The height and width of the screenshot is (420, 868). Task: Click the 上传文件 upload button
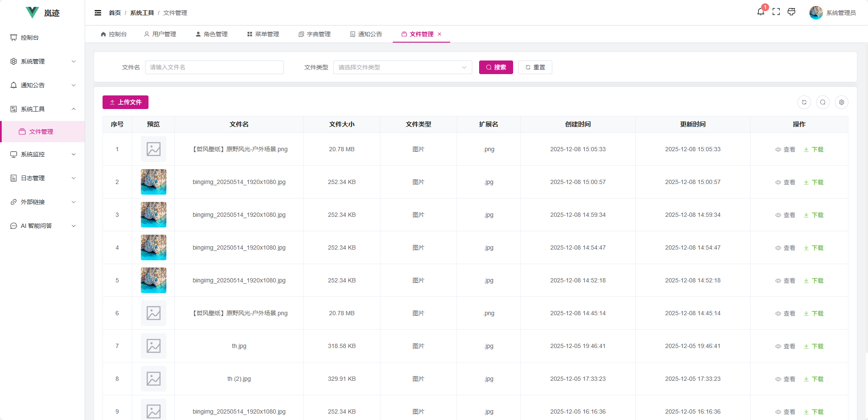(x=125, y=102)
